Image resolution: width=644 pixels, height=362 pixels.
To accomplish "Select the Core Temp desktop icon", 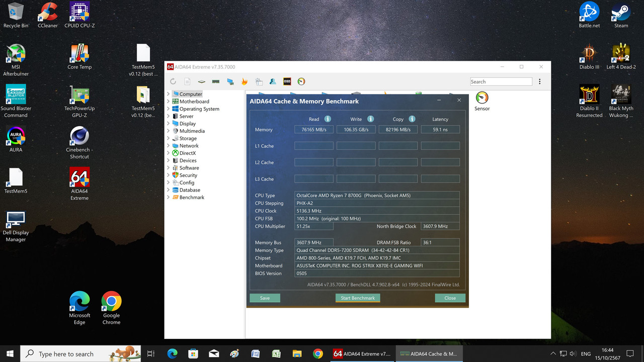I will [x=79, y=57].
